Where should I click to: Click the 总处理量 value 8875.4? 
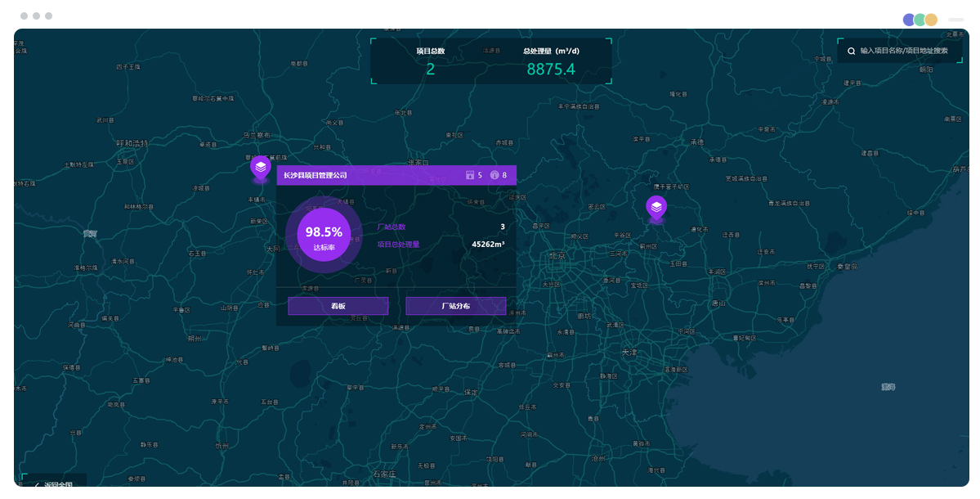click(x=550, y=70)
